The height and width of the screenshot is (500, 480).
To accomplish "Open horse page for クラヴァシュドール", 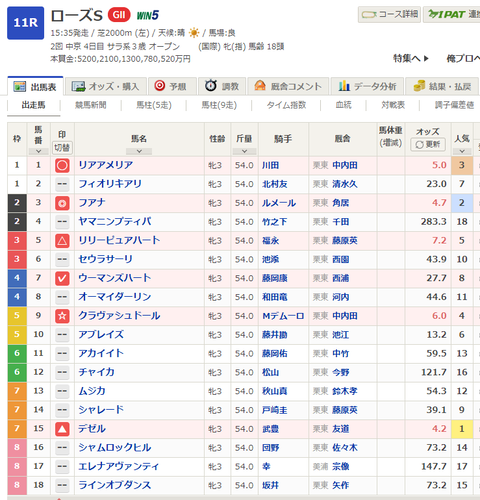I will coord(119,316).
